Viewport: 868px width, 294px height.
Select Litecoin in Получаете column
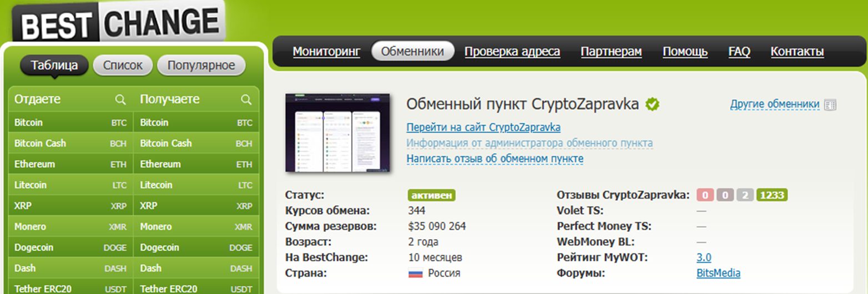tap(196, 185)
